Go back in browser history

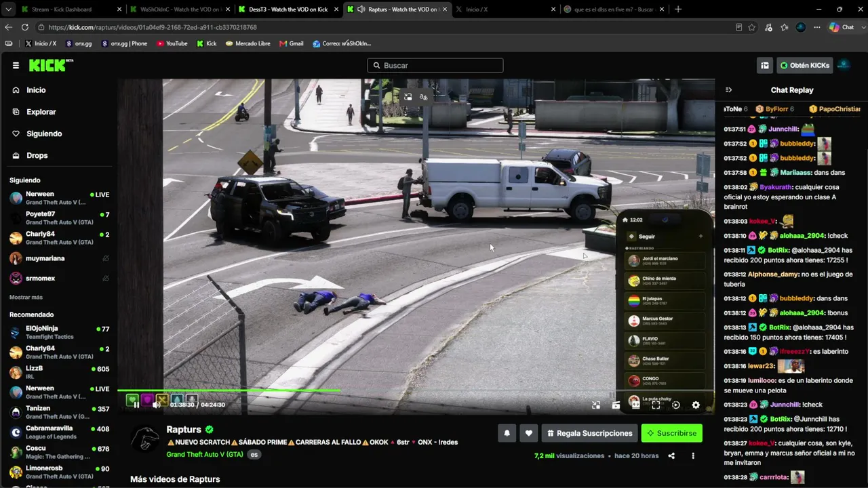coord(8,27)
